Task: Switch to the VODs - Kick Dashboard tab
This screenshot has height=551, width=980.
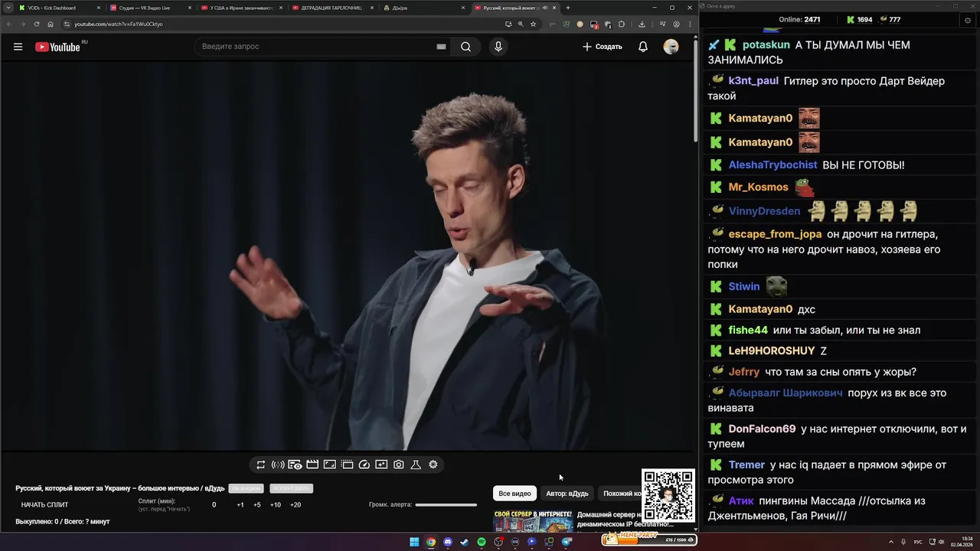Action: pyautogui.click(x=60, y=8)
